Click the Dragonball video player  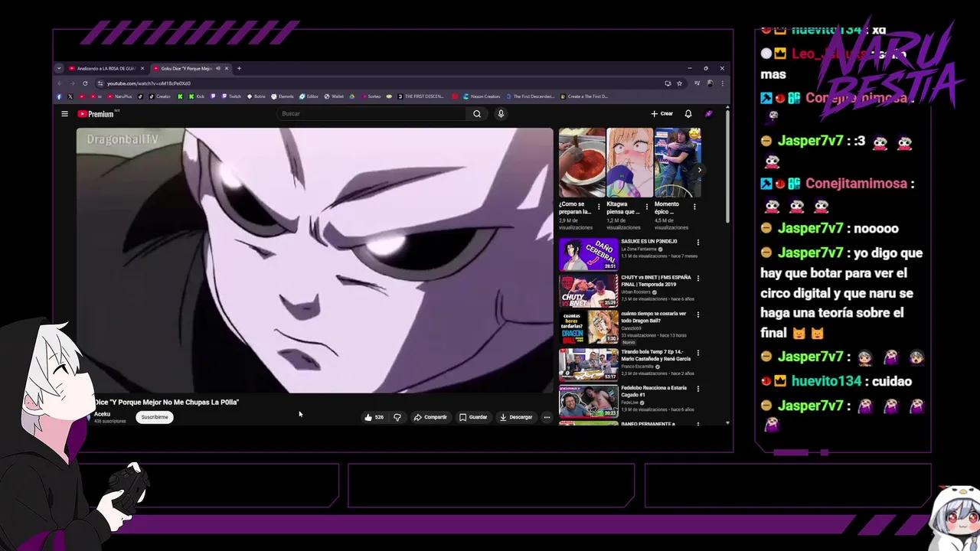(314, 260)
